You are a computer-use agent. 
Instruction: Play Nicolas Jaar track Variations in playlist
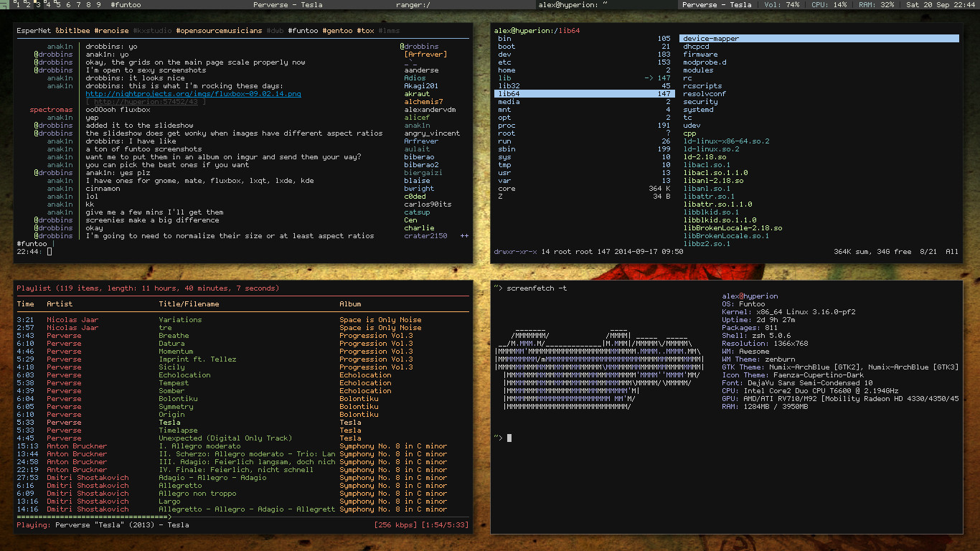tap(180, 320)
